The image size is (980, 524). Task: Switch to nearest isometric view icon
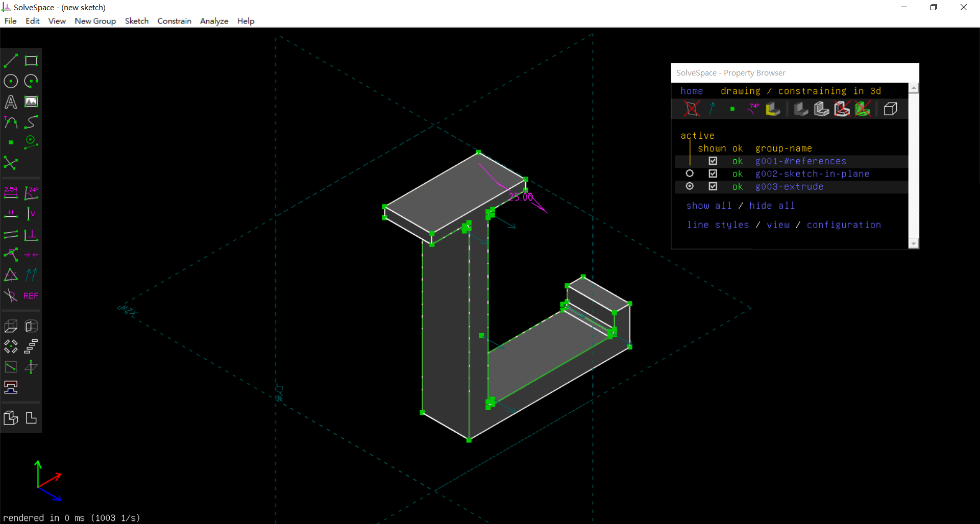[x=11, y=418]
